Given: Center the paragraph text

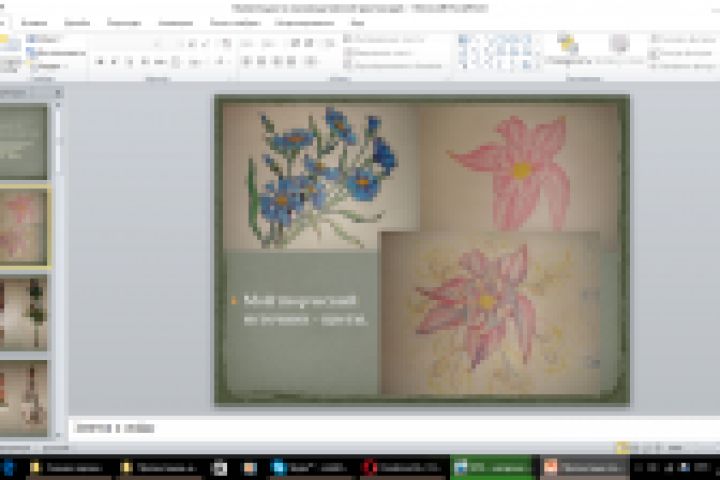Looking at the screenshot, I should [261, 61].
